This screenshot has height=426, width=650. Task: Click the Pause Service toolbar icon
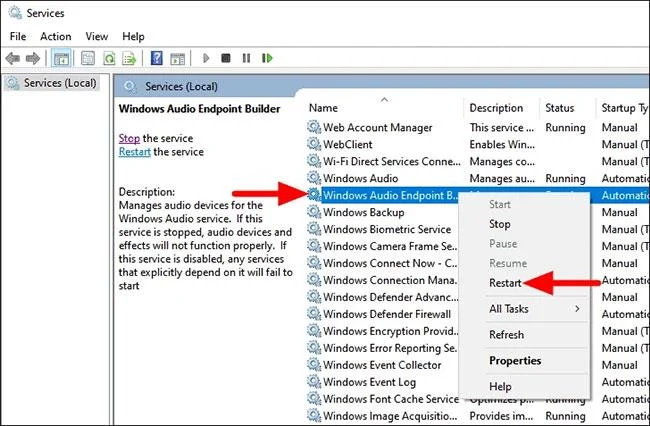tap(246, 58)
